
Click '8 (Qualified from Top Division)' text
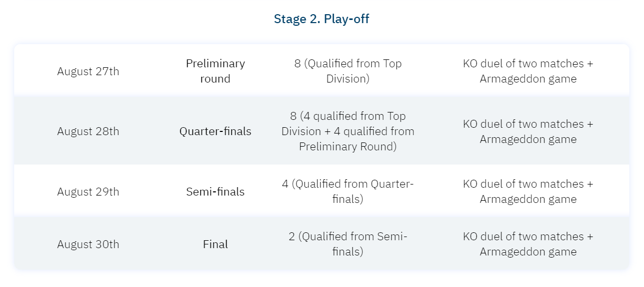347,71
